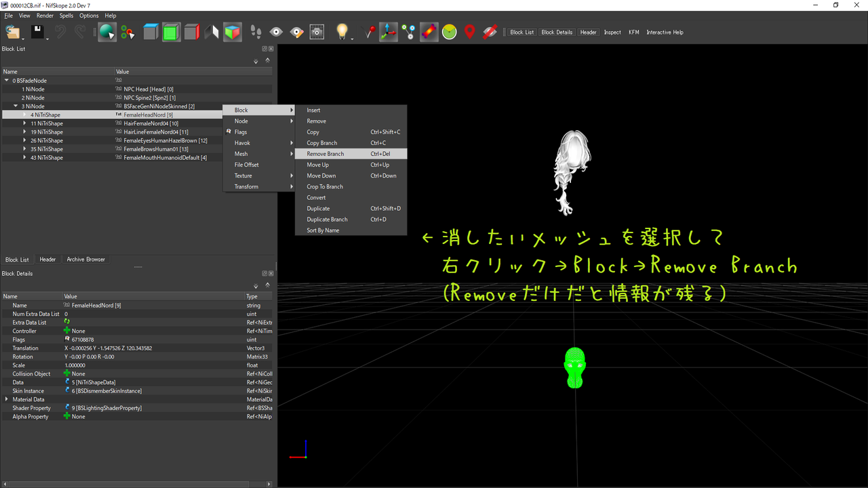Expand the 35 NiTriShape row

coord(24,149)
